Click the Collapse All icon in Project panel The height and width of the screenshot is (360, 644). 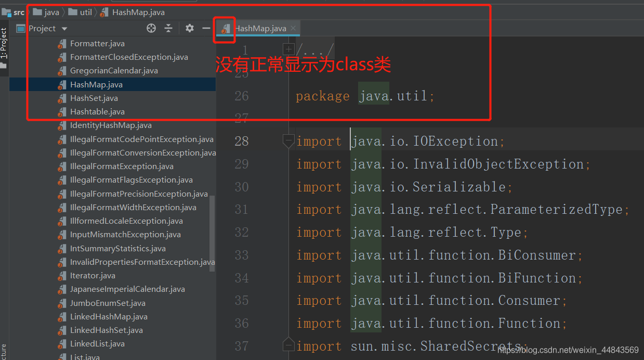point(168,28)
